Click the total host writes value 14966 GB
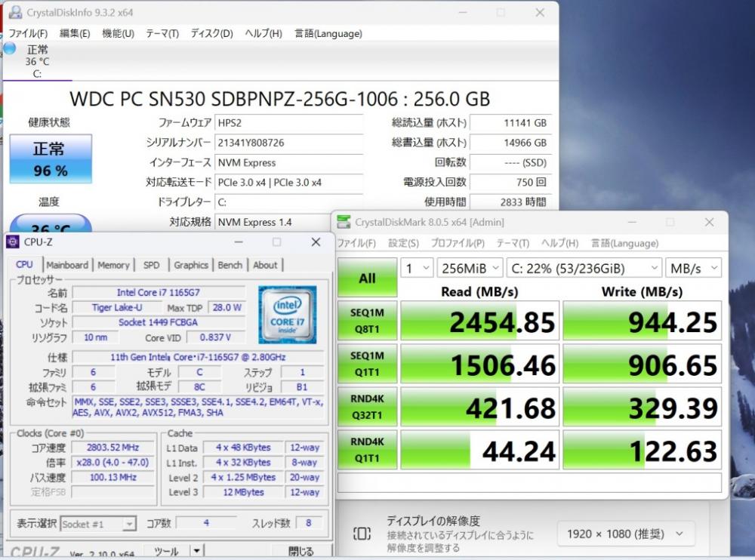755x560 pixels. (510, 143)
